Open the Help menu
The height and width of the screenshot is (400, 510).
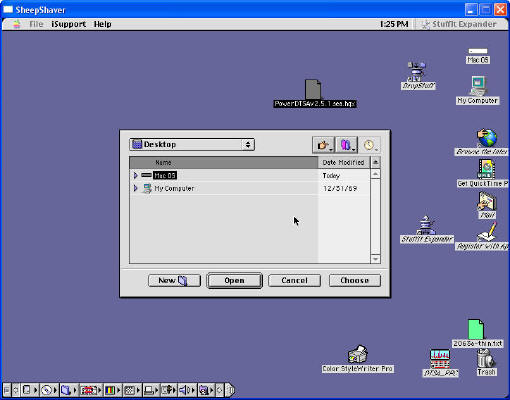102,24
